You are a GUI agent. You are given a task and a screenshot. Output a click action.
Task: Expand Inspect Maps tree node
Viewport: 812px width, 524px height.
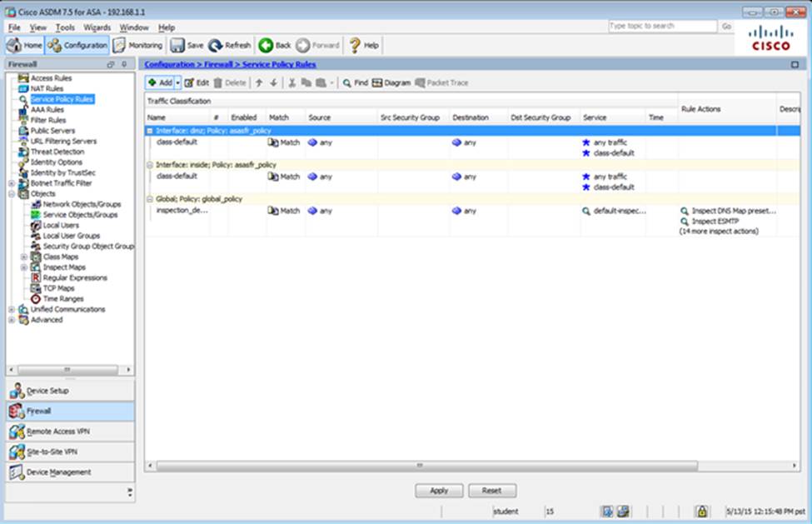[x=24, y=267]
